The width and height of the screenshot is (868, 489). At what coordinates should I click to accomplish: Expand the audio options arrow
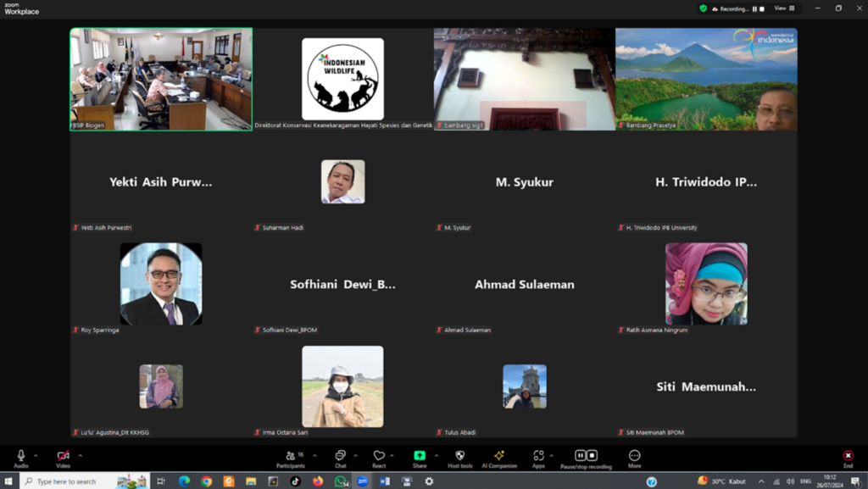point(36,455)
